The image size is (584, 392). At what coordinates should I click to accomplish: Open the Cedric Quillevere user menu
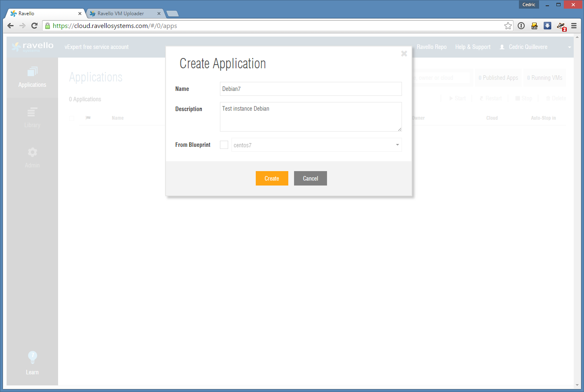click(528, 47)
